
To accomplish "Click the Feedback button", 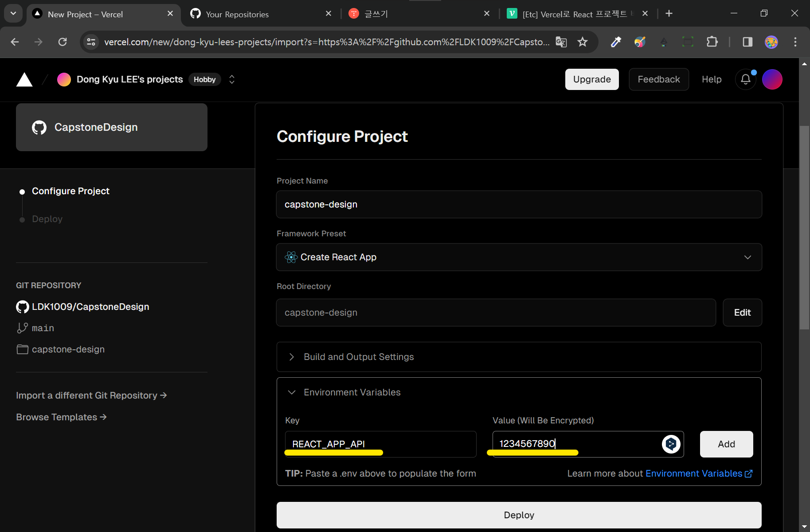I will click(x=659, y=79).
